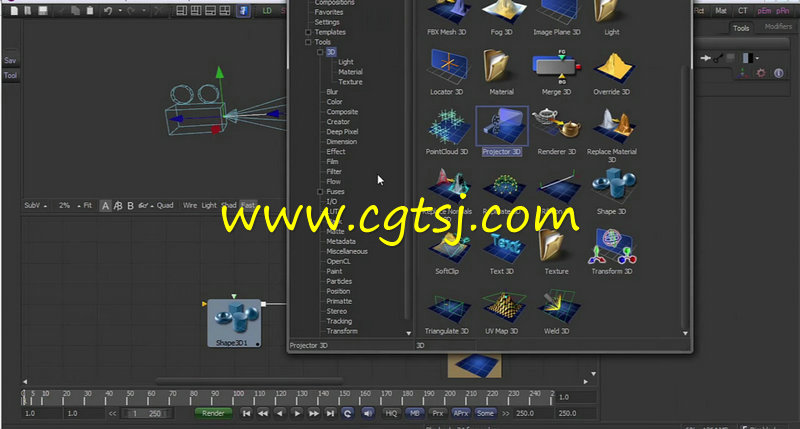Select the Particles category in tree
Image resolution: width=800 pixels, height=429 pixels.
(339, 282)
